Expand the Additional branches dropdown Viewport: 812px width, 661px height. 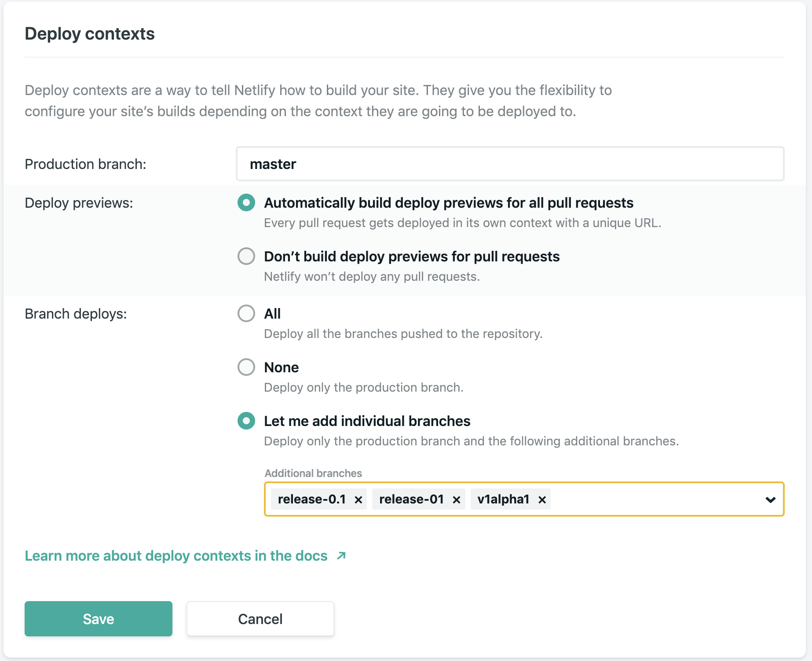point(769,499)
